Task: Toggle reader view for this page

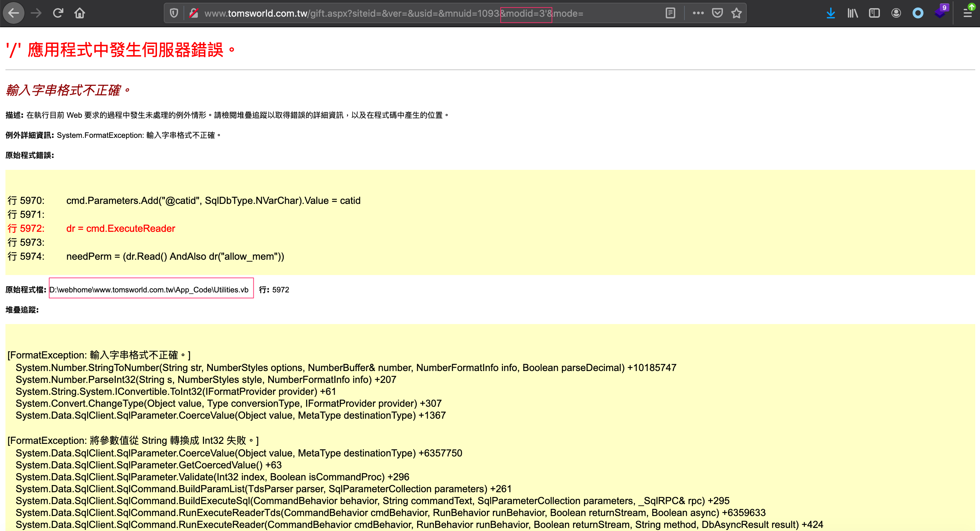Action: click(x=670, y=13)
